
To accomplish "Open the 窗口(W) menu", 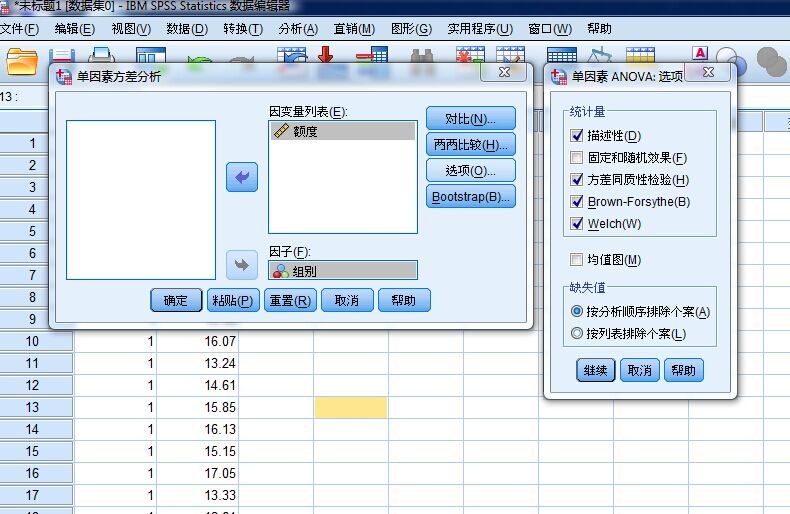I will click(550, 29).
